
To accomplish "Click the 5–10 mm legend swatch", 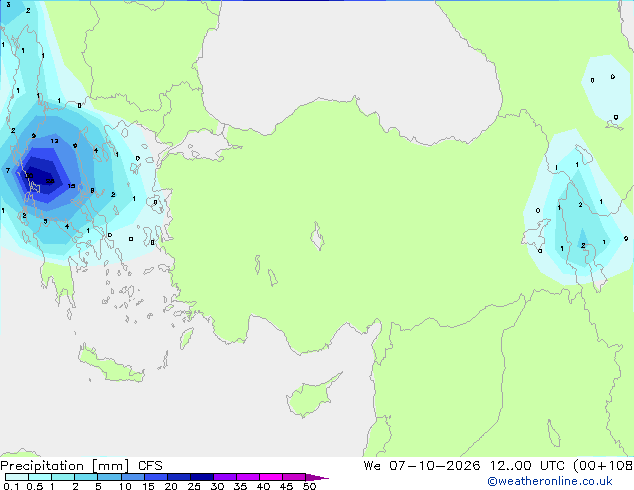I will [109, 477].
